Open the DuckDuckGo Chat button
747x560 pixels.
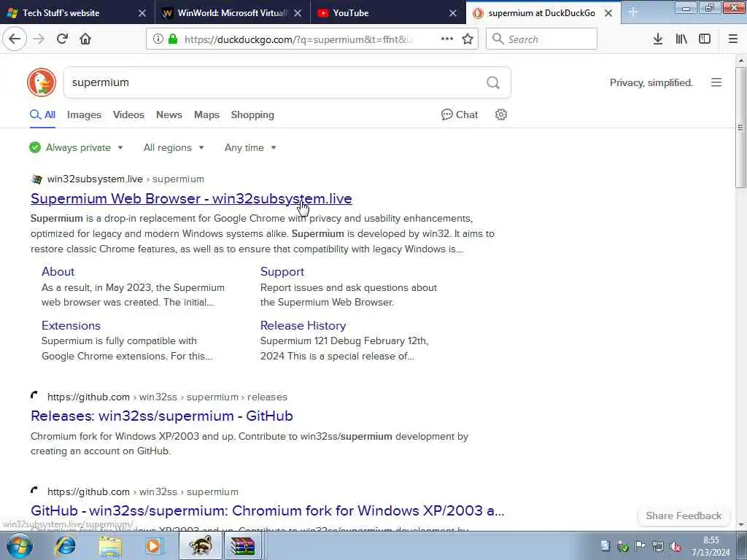[460, 114]
